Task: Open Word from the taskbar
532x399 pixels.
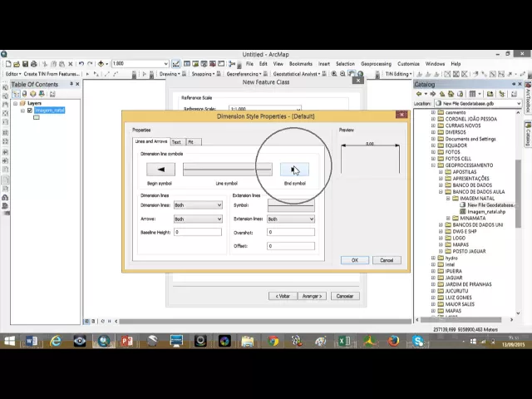Action: point(32,341)
